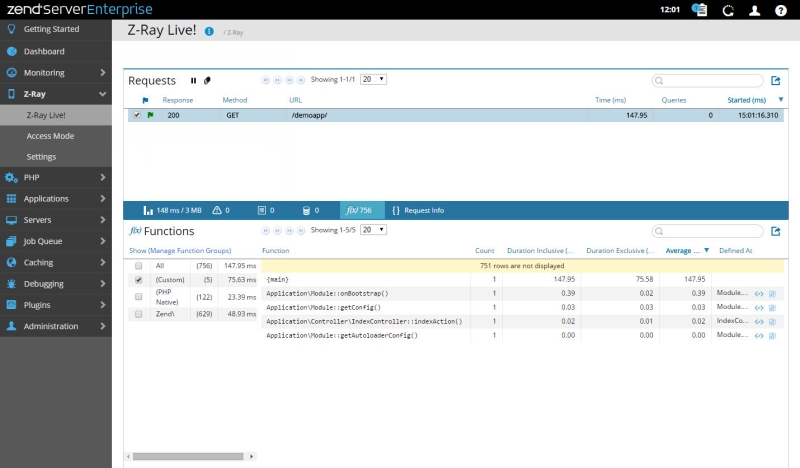This screenshot has width=800, height=468.
Task: Check the All function group checkbox
Action: coord(139,266)
